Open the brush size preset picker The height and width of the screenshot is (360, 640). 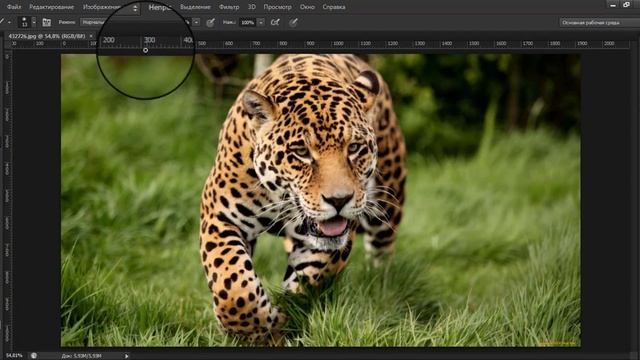click(x=24, y=22)
